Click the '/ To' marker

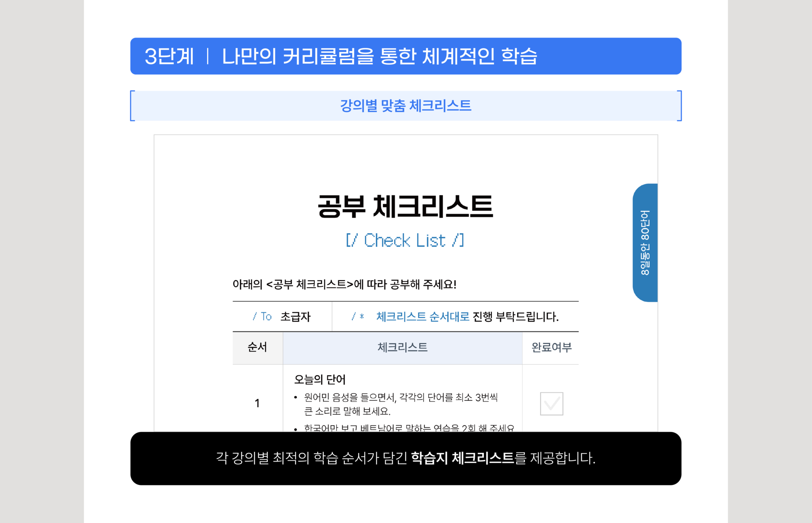click(x=262, y=317)
